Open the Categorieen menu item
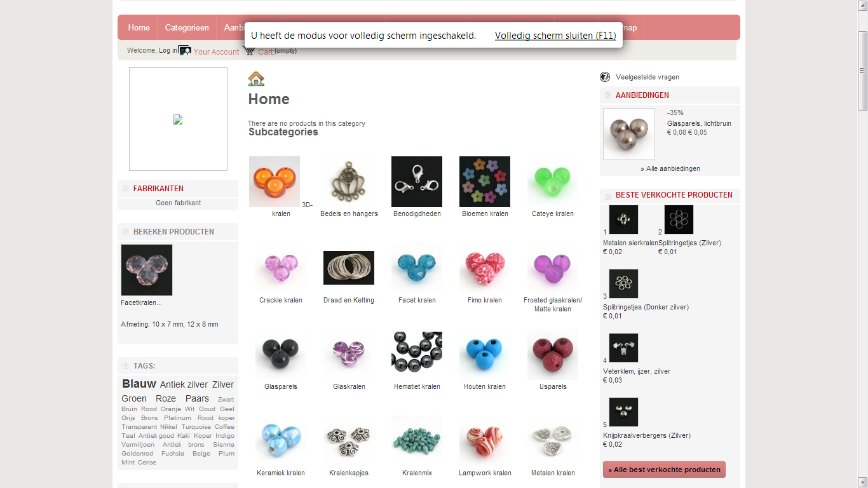The image size is (868, 488). tap(187, 27)
